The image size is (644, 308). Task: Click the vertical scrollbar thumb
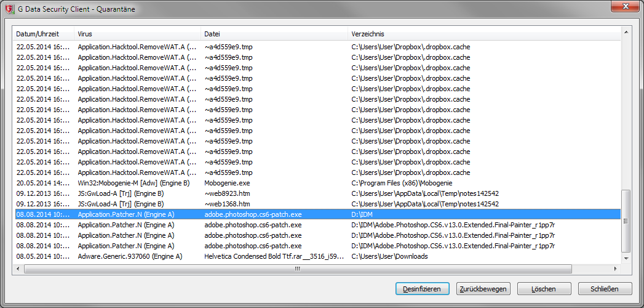point(626,221)
